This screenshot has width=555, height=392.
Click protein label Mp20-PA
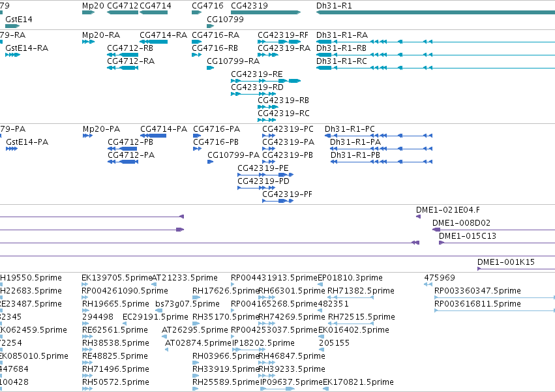pos(101,129)
